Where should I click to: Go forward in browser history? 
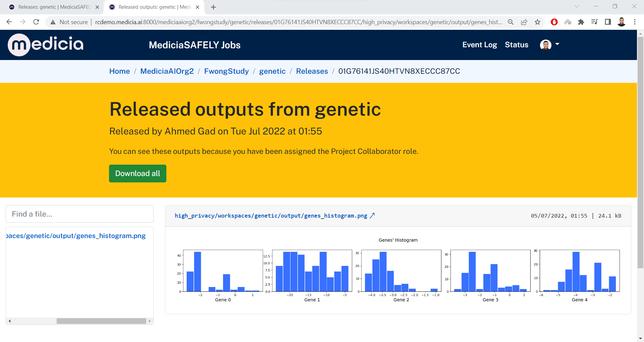tap(22, 22)
